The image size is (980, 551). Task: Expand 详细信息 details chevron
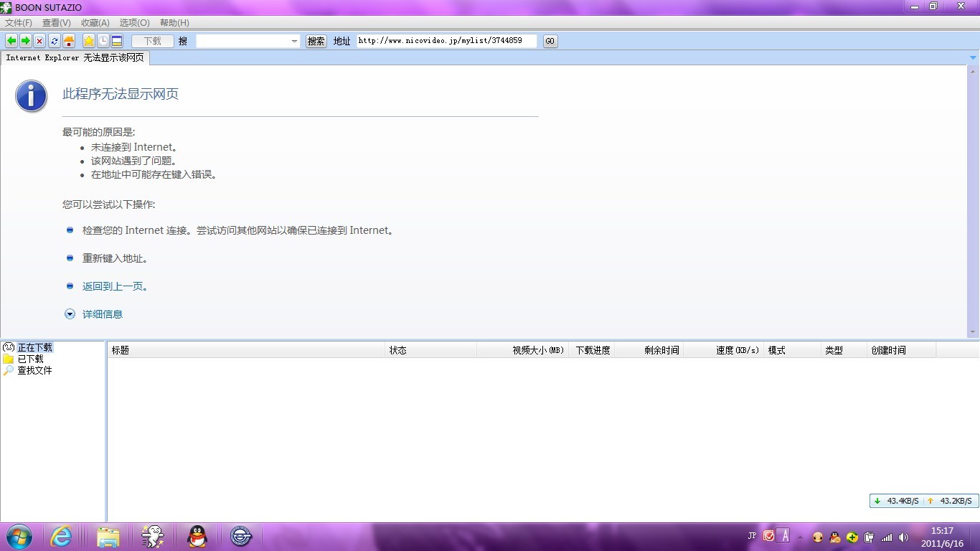[x=70, y=314]
